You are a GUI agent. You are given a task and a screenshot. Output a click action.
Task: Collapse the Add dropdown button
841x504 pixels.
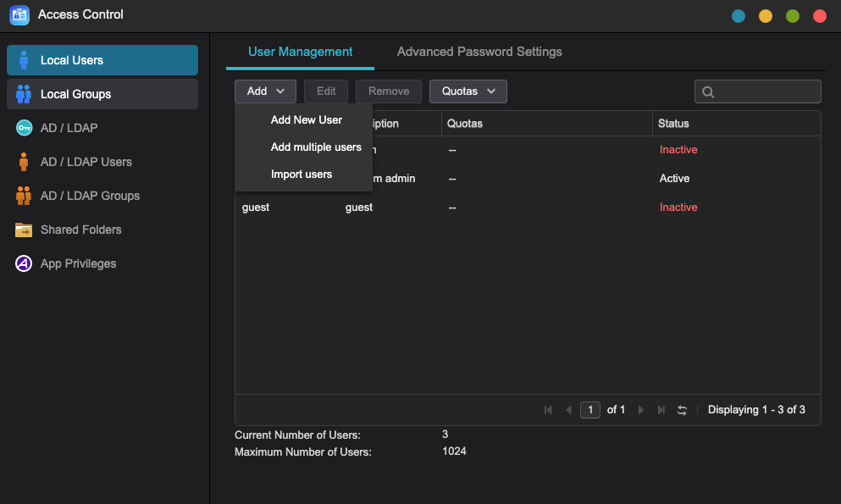(x=265, y=91)
